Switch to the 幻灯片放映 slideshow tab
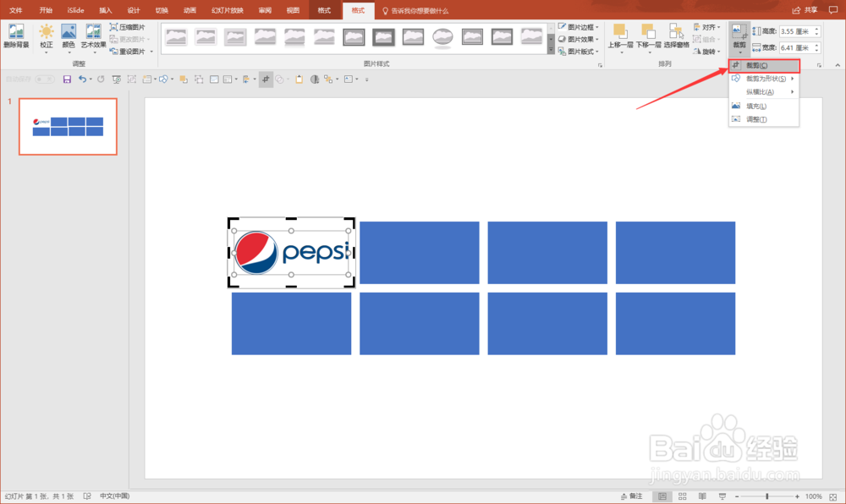 click(227, 10)
